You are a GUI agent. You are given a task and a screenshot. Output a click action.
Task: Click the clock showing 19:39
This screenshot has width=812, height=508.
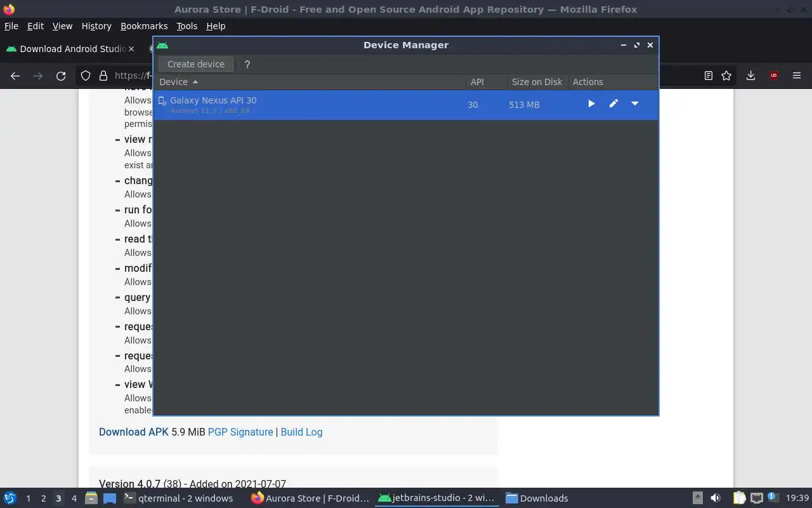[x=797, y=498]
